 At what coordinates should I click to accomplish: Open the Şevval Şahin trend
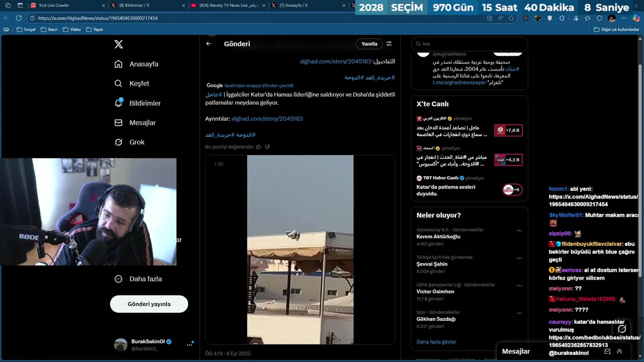[432, 264]
